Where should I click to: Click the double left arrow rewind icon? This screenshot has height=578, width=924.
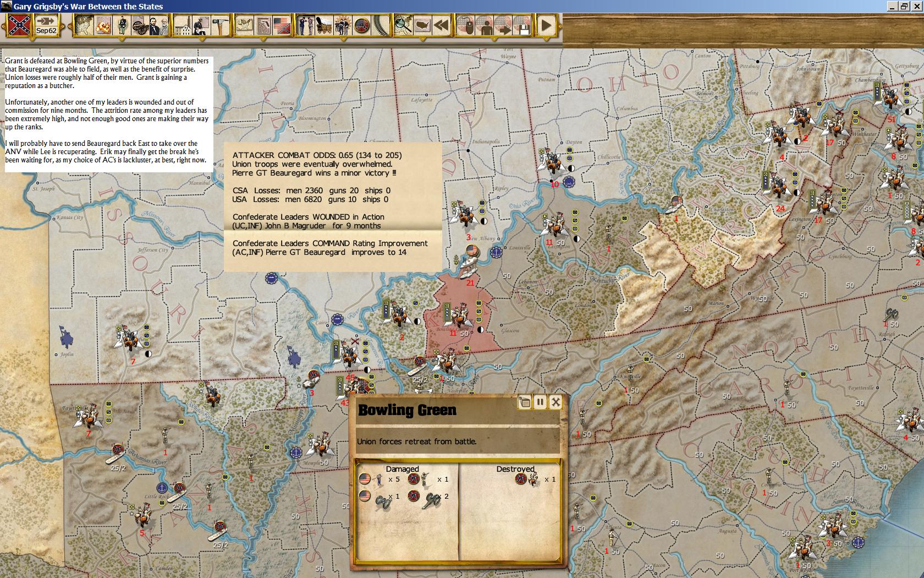[441, 25]
